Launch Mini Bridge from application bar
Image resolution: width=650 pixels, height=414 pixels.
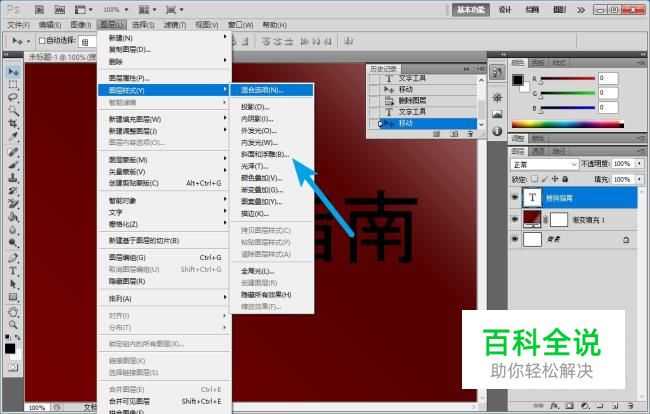click(60, 9)
